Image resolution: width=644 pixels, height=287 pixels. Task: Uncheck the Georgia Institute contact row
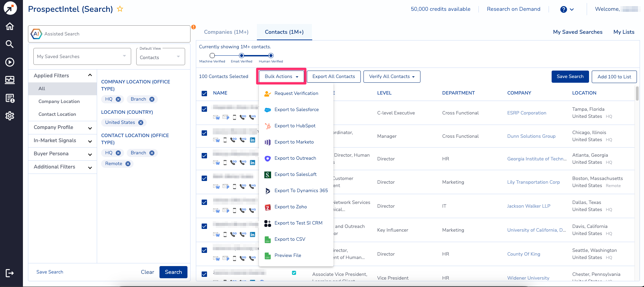(x=204, y=156)
